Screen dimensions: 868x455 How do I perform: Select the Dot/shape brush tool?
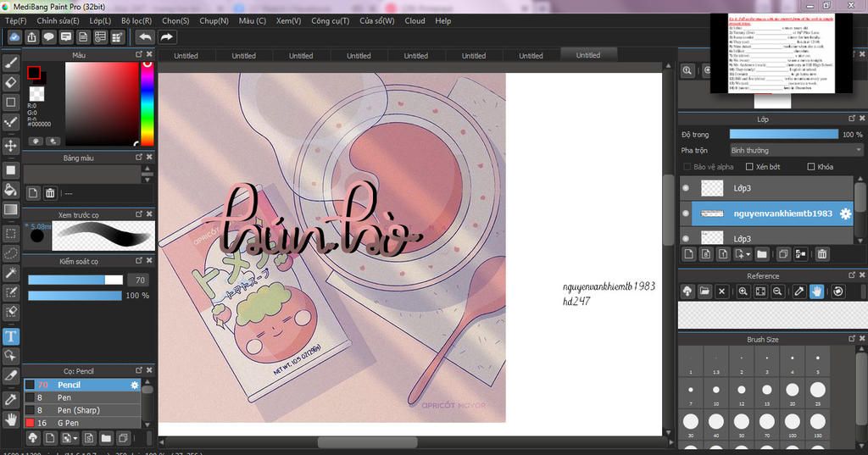click(10, 122)
